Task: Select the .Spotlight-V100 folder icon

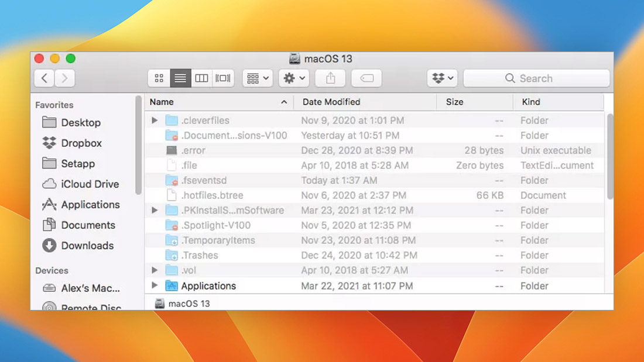Action: click(x=172, y=225)
